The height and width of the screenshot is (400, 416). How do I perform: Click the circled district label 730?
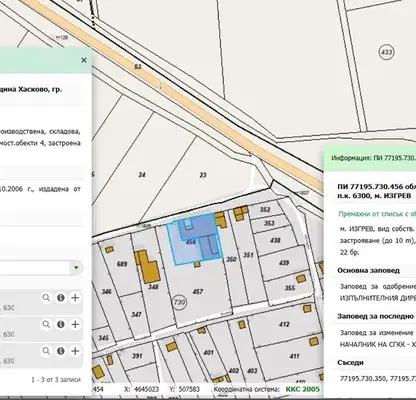point(179,303)
